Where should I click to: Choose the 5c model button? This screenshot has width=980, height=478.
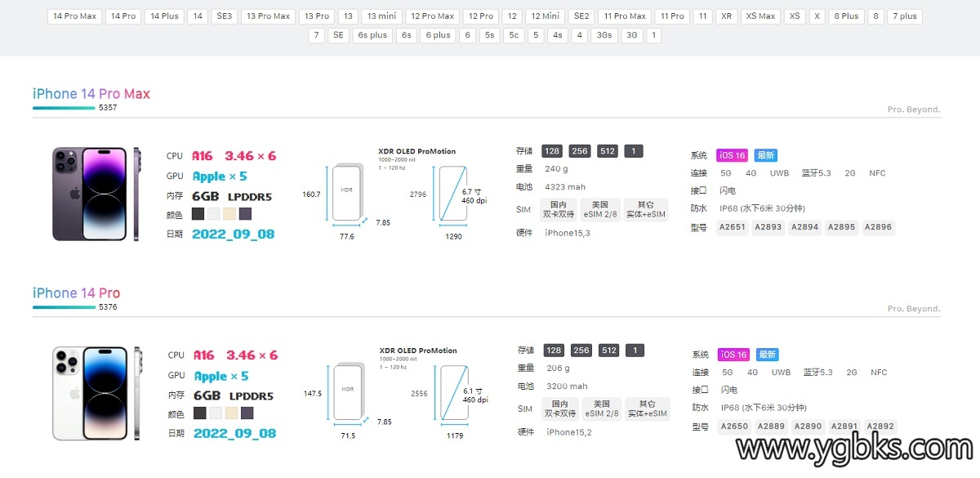tap(513, 35)
